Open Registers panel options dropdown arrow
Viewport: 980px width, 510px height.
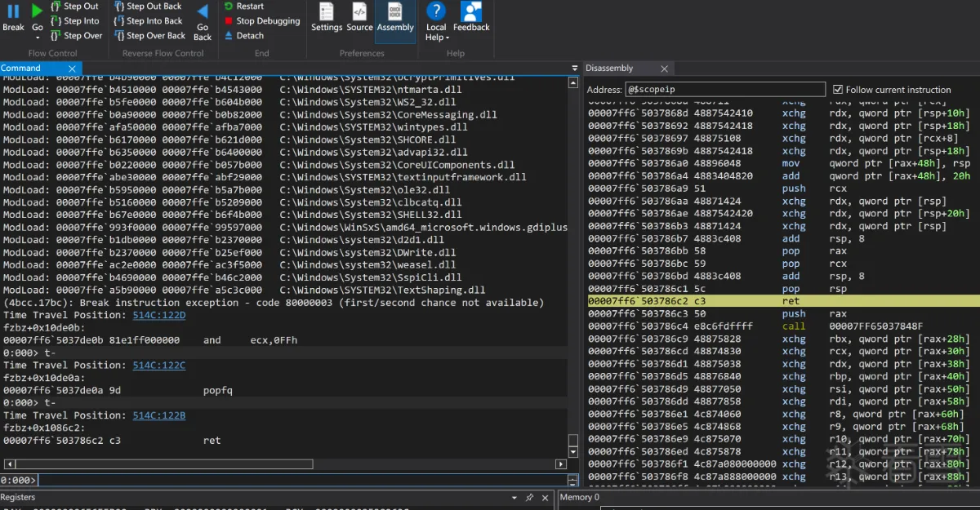[514, 497]
